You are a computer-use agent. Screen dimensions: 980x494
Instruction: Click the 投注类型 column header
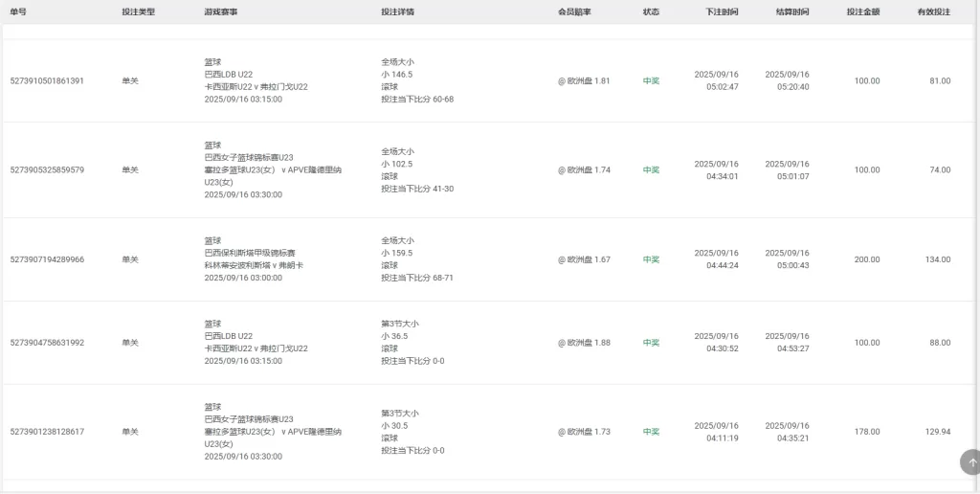coord(138,12)
